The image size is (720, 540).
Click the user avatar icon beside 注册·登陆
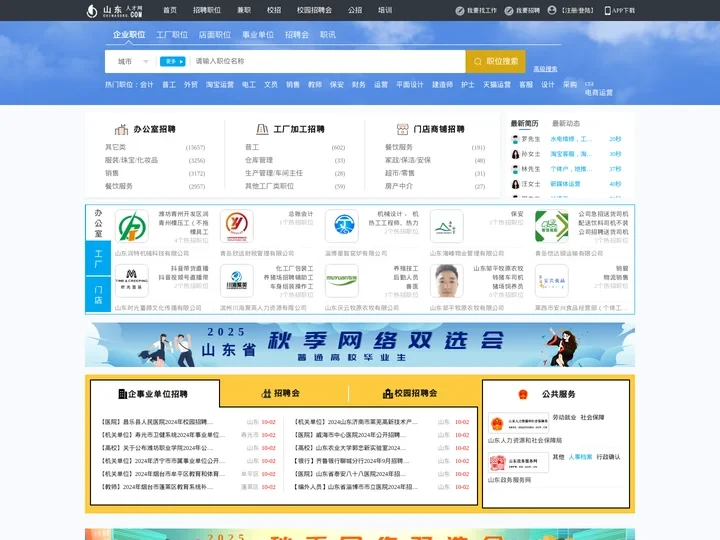552,10
